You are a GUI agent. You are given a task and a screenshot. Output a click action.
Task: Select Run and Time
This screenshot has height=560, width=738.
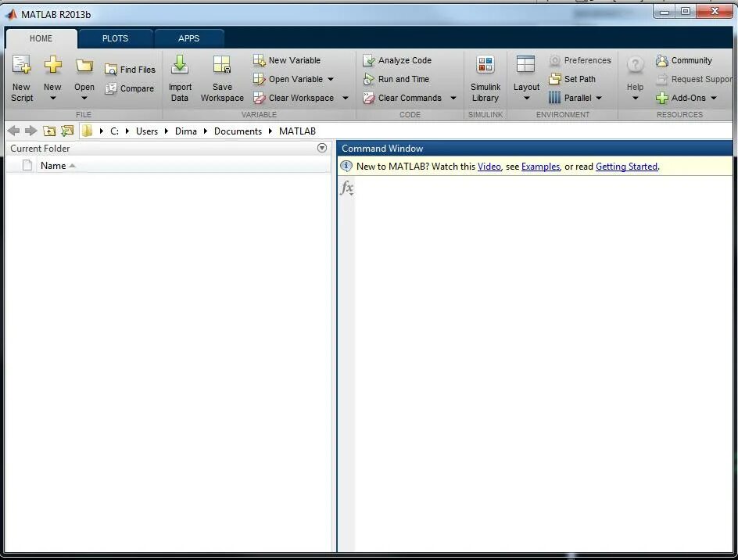tap(399, 79)
